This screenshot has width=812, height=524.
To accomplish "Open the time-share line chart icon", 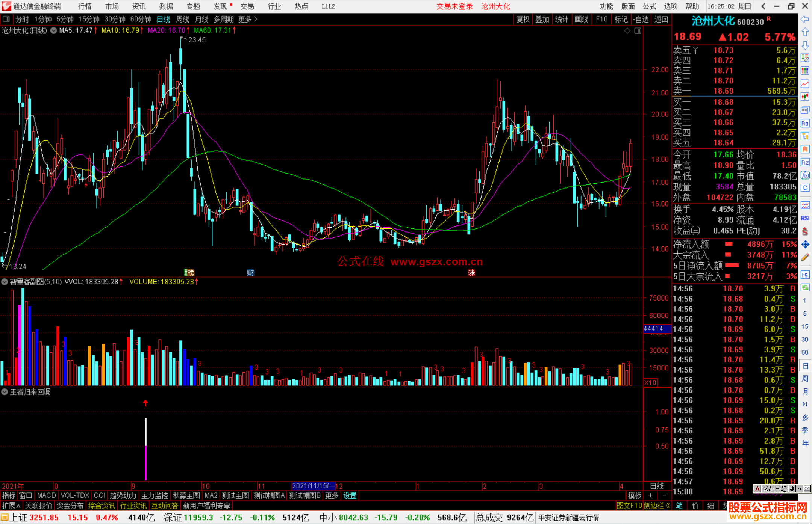I will 805,84.
